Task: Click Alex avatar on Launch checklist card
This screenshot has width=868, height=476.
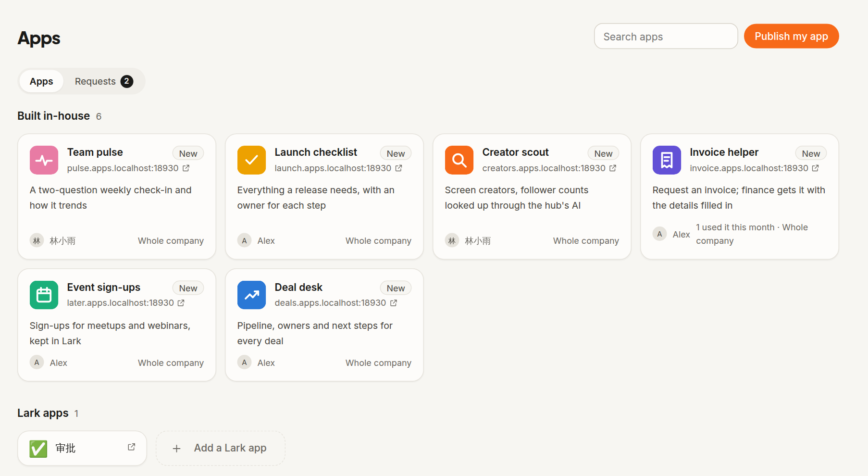Action: (244, 240)
